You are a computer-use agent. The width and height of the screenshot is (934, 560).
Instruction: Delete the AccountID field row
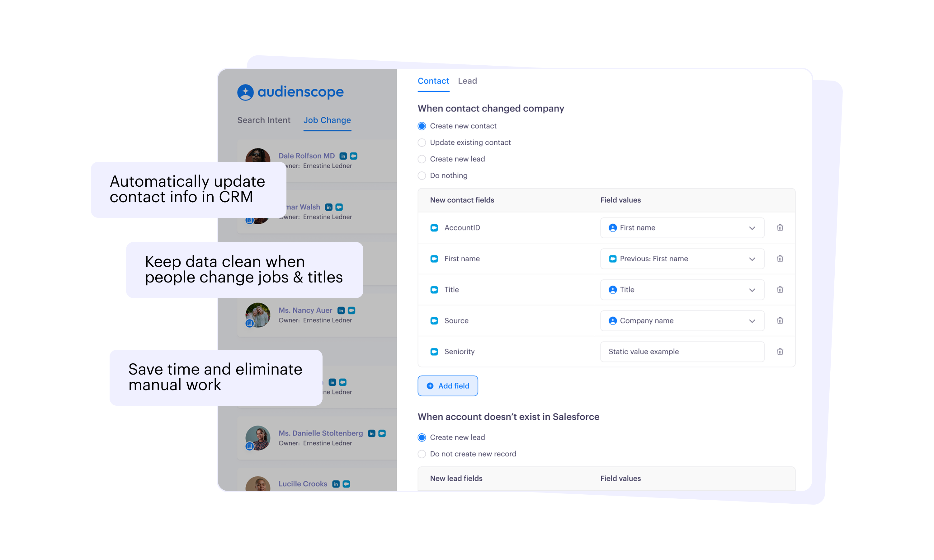[780, 227]
